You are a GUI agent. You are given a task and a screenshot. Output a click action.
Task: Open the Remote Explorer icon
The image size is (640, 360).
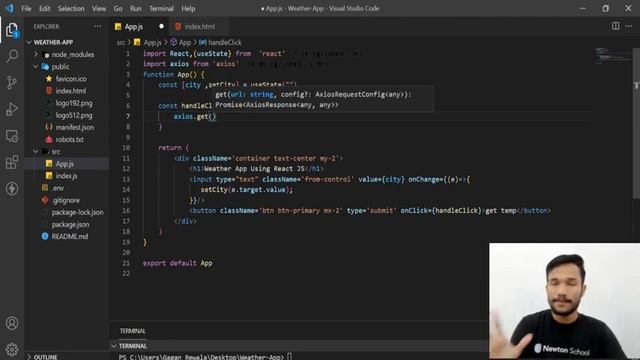click(x=12, y=136)
